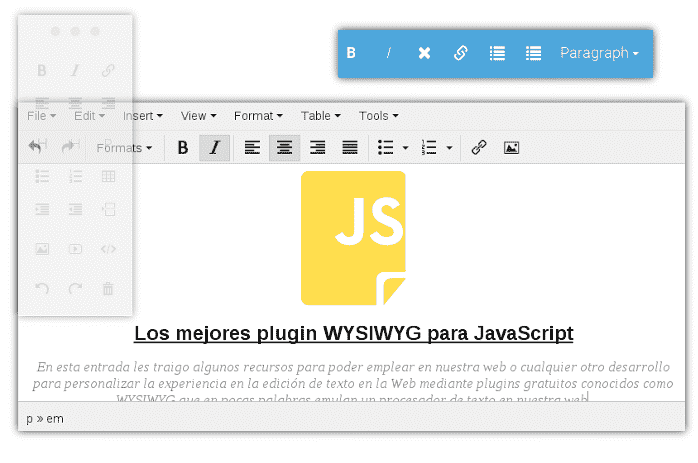This screenshot has height=463, width=698.
Task: Open the Paragraph dropdown in blue toolbar
Action: click(x=599, y=53)
